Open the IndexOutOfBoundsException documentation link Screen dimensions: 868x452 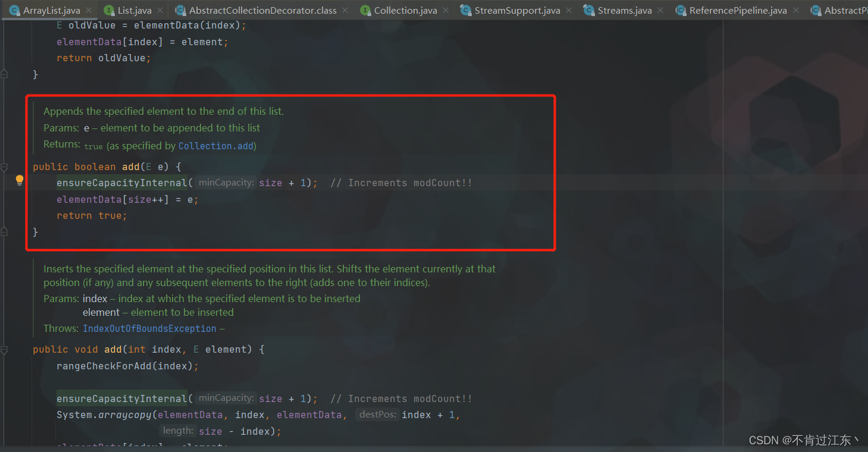[149, 328]
